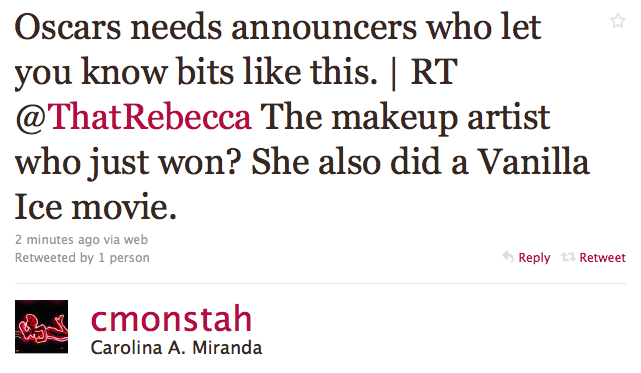641x373 pixels.
Task: Click the name Carolina A. Miranda
Action: [x=176, y=348]
